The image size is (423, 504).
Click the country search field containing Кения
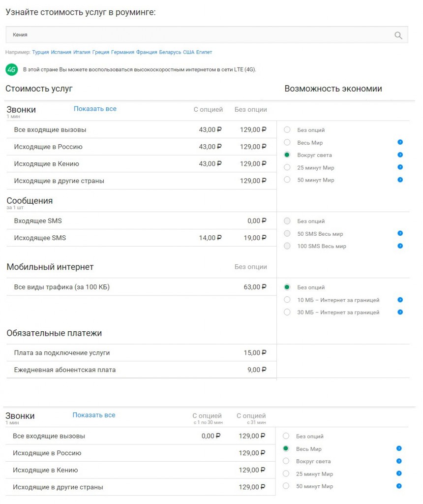point(197,35)
